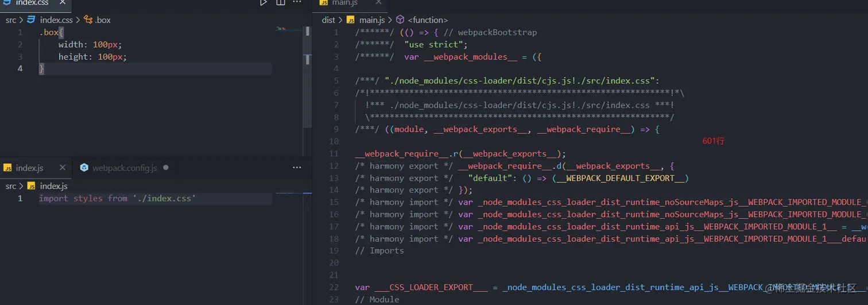The height and width of the screenshot is (305, 868).
Task: Open the src breadcrumb above index.js
Action: (x=11, y=186)
